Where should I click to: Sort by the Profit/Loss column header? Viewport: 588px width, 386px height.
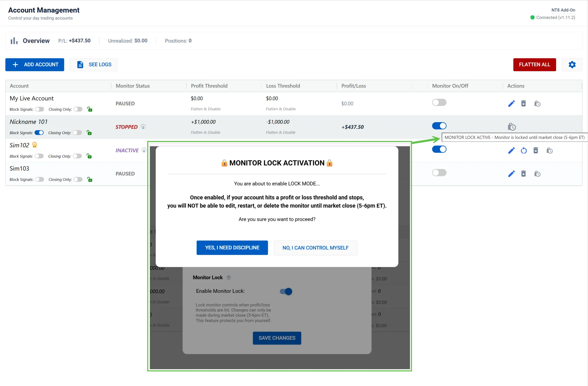click(353, 86)
